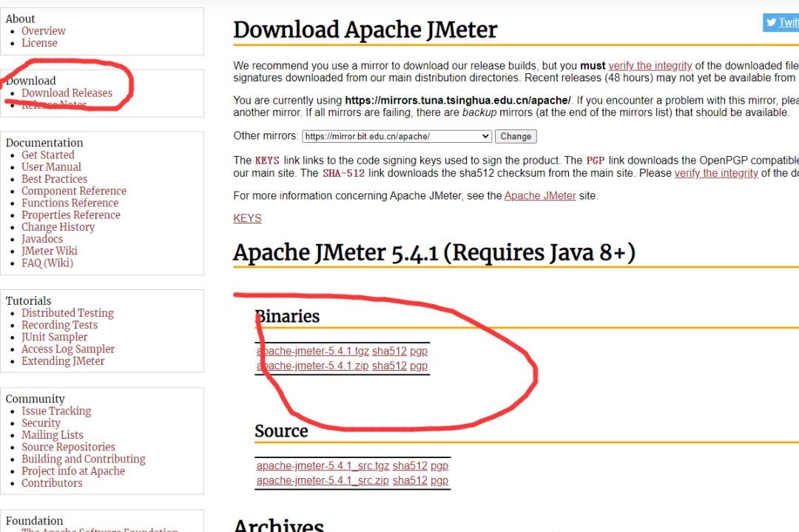The height and width of the screenshot is (532, 799).
Task: Open the User Manual link
Action: 51,167
